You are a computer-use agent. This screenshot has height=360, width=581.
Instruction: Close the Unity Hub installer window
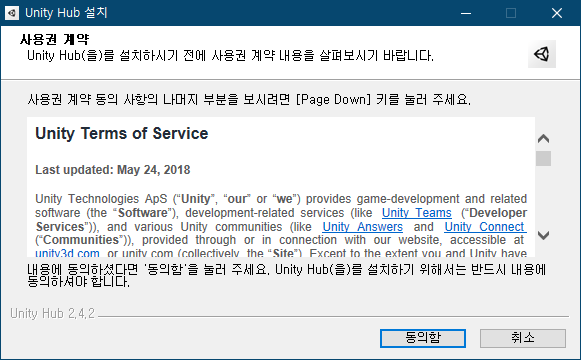[x=557, y=13]
